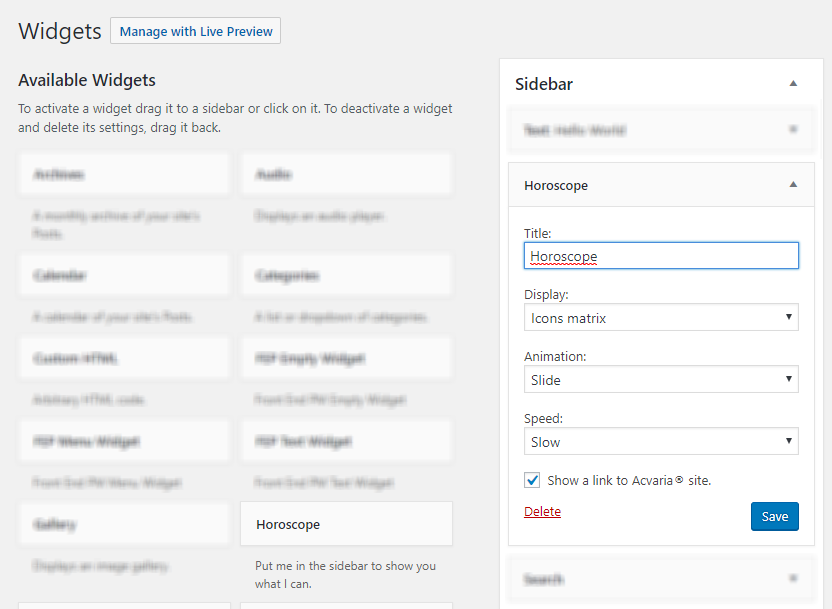Open the Display dropdown showing Icons matrix
832x609 pixels.
(661, 317)
